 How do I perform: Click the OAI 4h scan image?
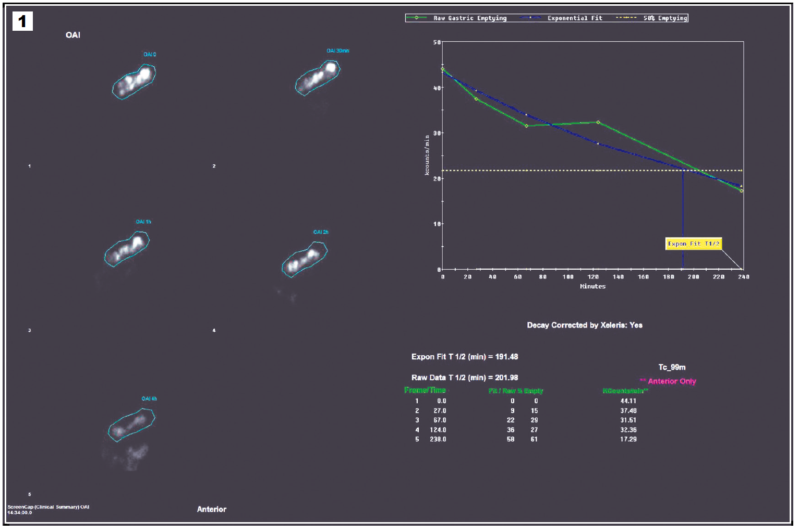131,424
